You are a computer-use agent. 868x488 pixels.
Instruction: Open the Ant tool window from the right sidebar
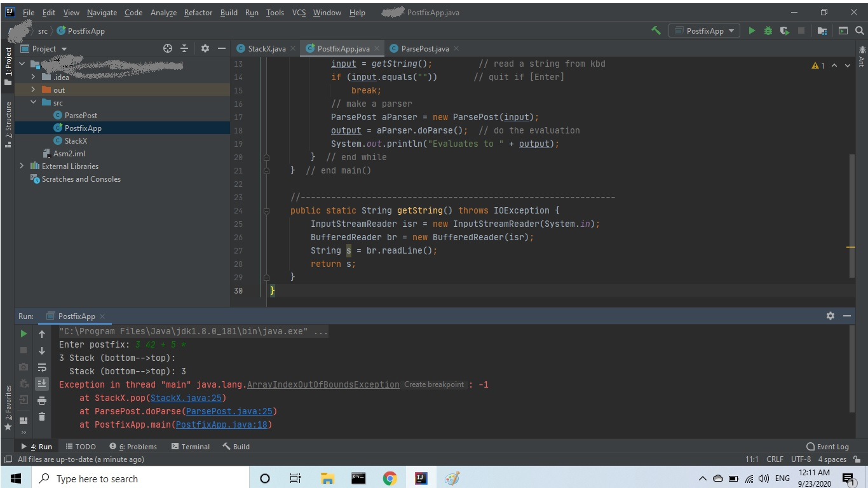pyautogui.click(x=862, y=56)
